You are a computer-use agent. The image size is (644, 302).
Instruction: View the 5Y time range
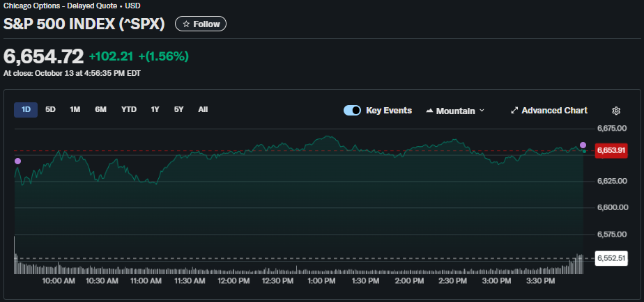179,109
